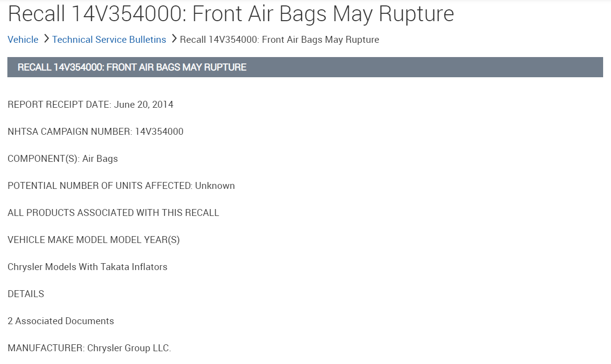
Task: Click the chevron after Technical Service Bulletins
Action: [x=174, y=39]
